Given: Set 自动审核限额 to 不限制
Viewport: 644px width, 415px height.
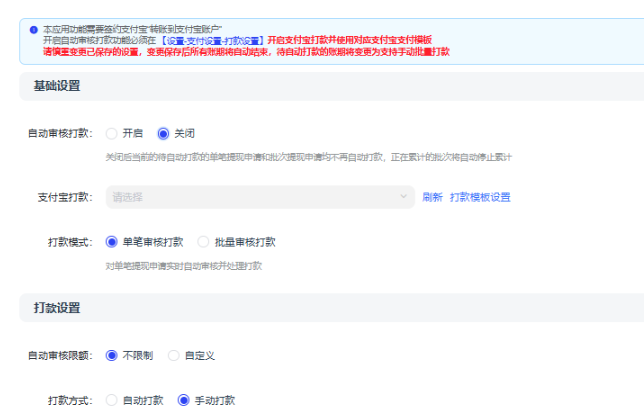Looking at the screenshot, I should point(112,355).
